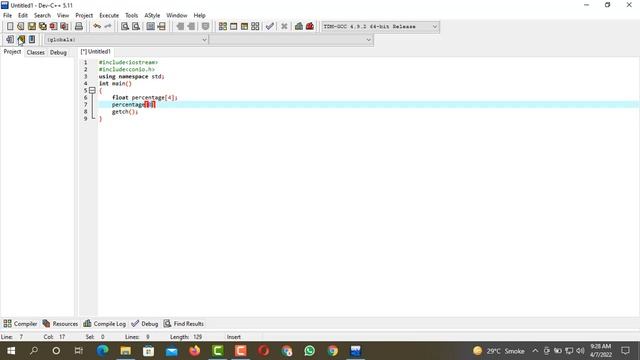Click the Redo toolbar icon
The height and width of the screenshot is (360, 640).
(x=108, y=27)
